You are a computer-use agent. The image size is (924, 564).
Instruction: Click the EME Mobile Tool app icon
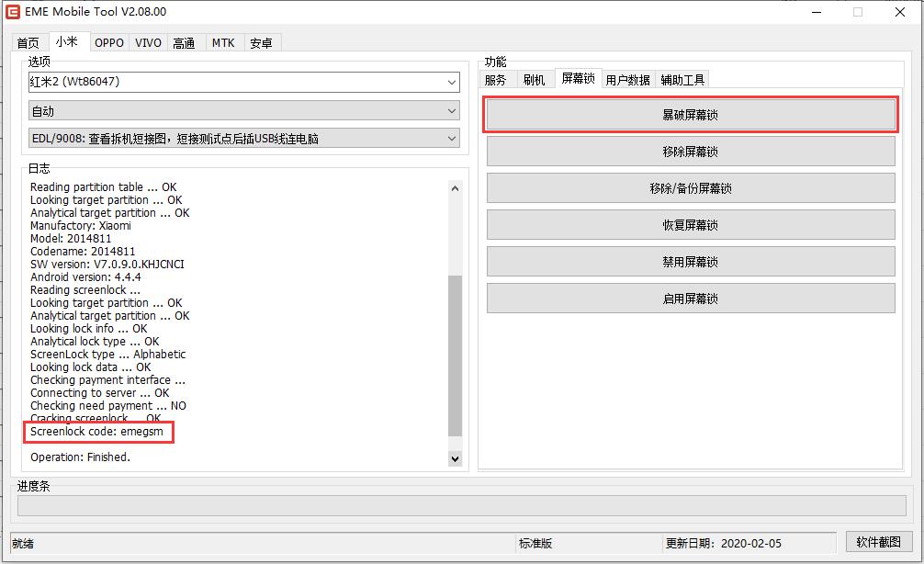coord(12,11)
